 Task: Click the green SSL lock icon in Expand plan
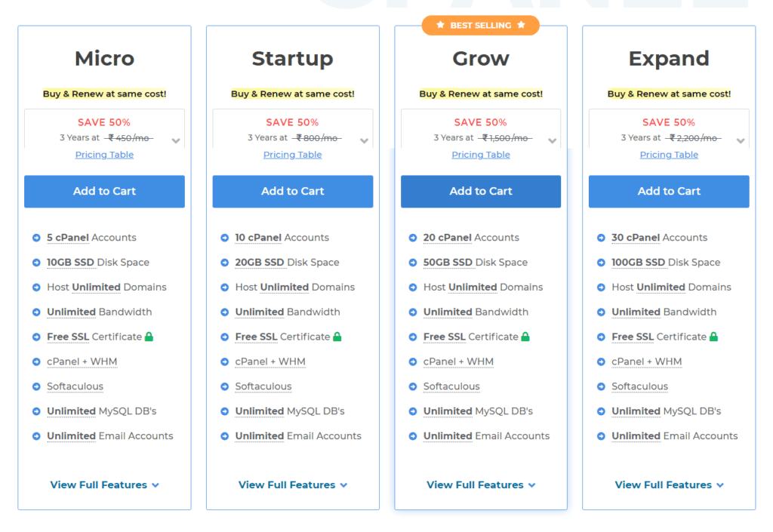[713, 337]
